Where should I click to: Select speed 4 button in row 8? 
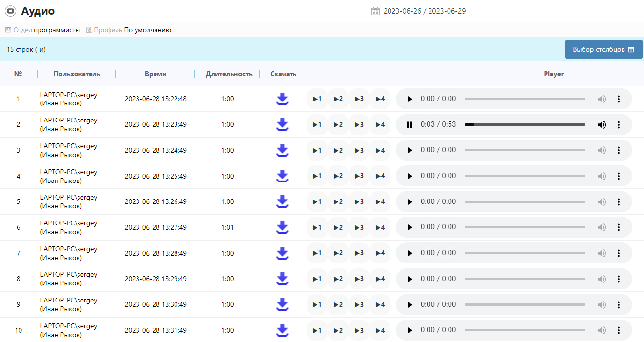coord(380,279)
